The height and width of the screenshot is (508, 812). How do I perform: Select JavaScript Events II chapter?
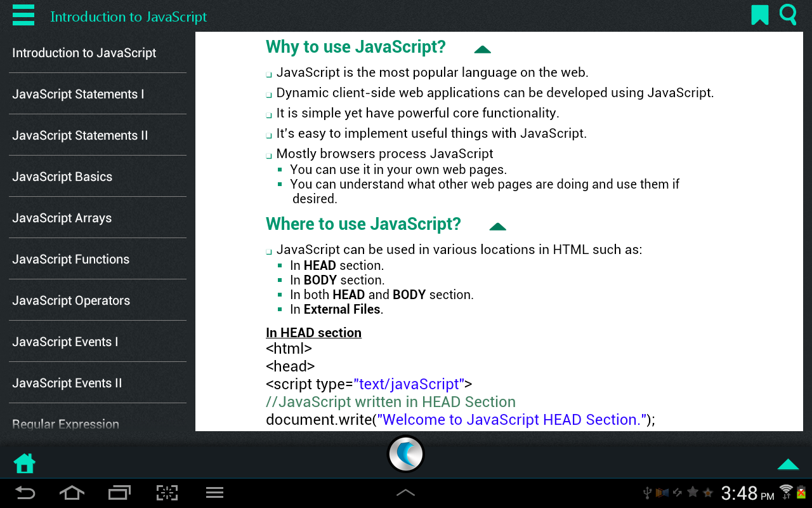pos(98,383)
